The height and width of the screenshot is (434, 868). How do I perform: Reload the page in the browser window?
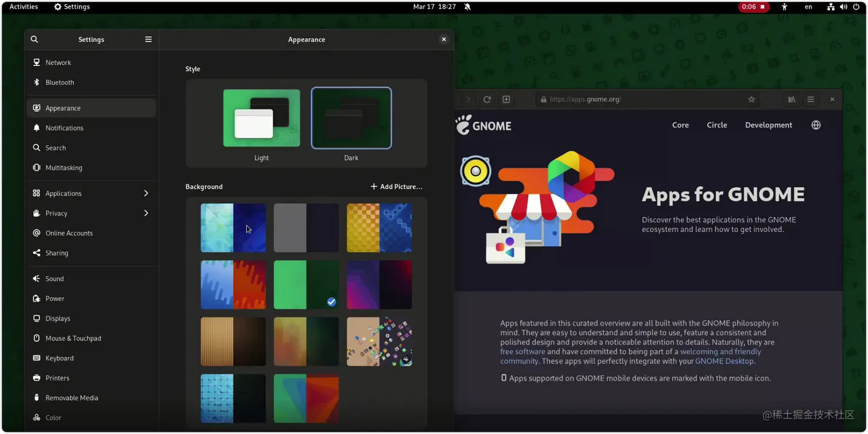487,99
